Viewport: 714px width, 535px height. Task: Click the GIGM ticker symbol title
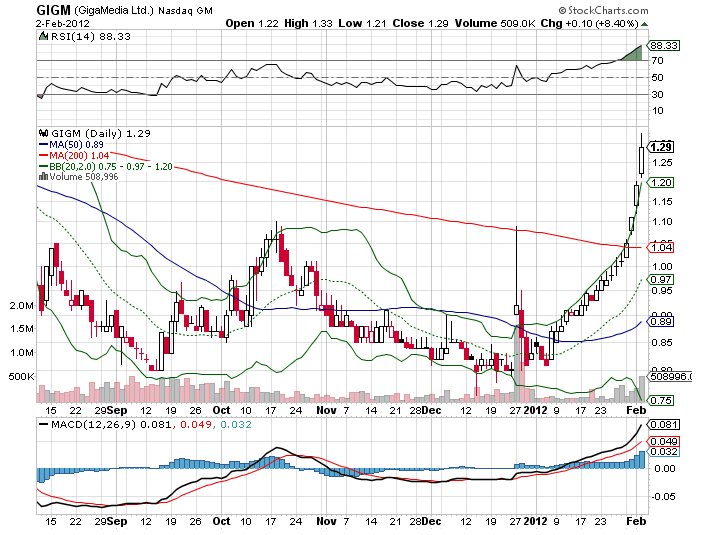click(x=54, y=10)
